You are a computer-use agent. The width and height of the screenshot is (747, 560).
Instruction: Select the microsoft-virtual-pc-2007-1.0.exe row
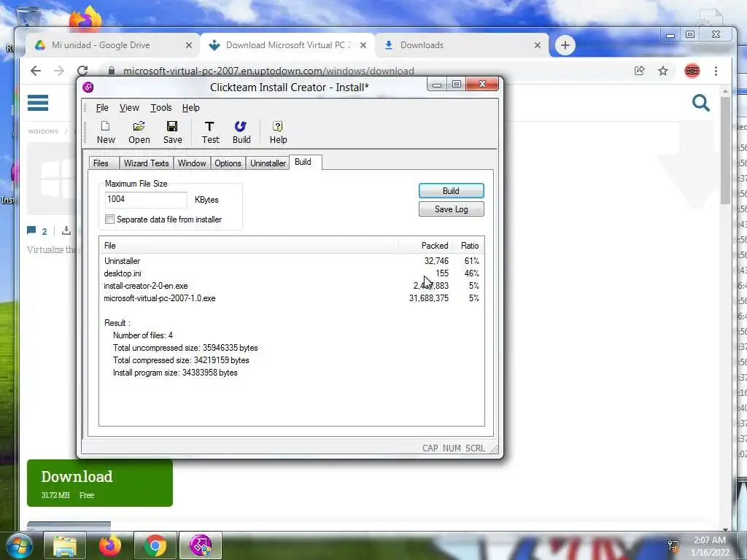292,298
